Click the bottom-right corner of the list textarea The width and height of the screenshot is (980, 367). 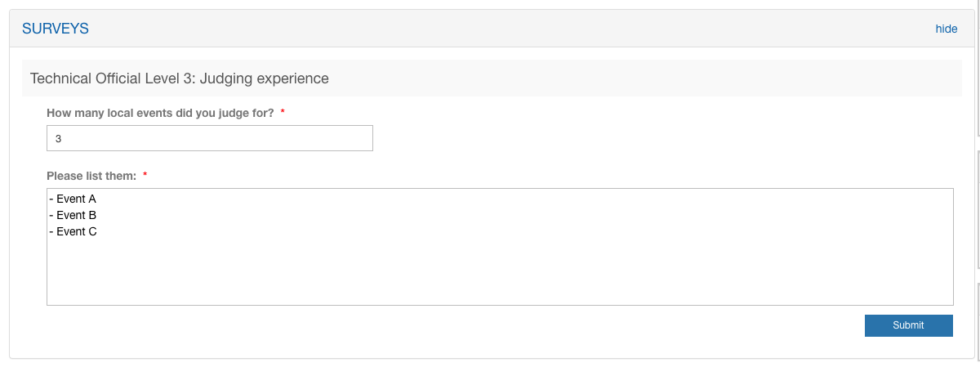coord(947,300)
